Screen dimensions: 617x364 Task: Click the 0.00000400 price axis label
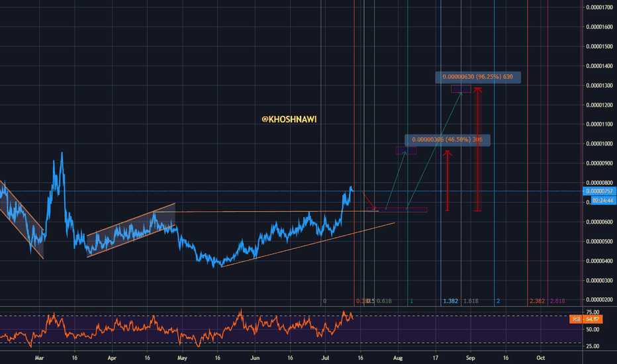coord(599,261)
